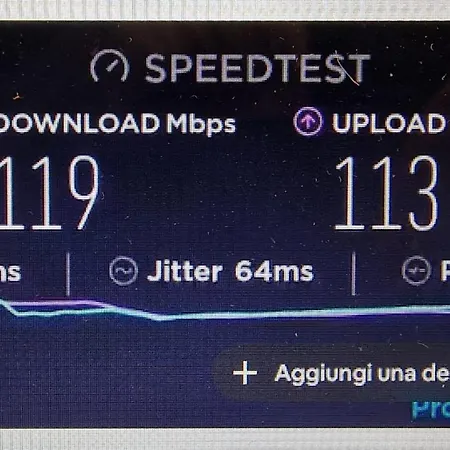Click the ping ms value at left edge
Screen dimensions: 450x450
(x=10, y=272)
